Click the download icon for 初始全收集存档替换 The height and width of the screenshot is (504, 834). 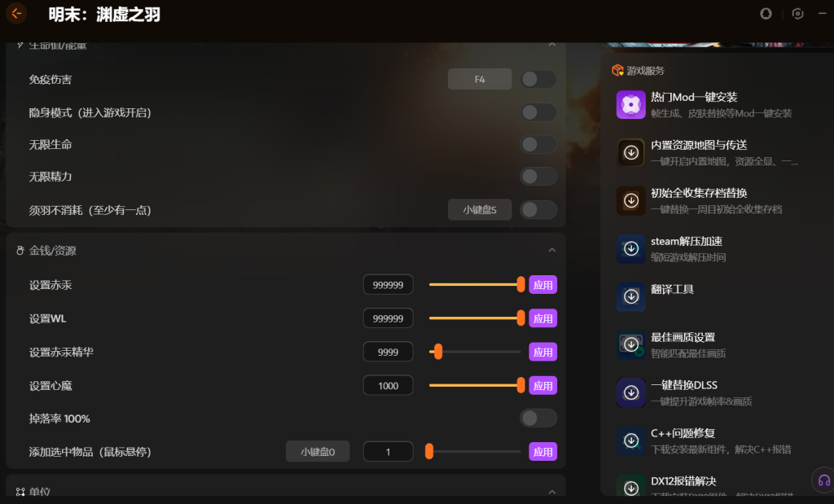(x=631, y=200)
